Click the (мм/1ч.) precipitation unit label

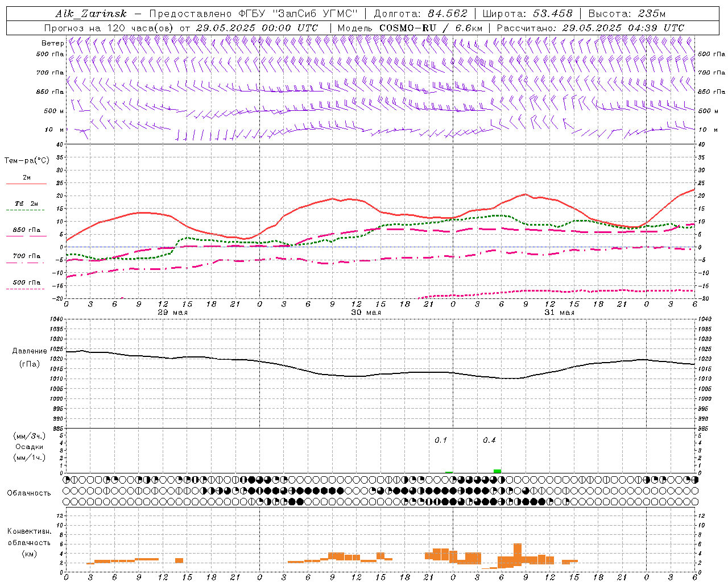30,458
